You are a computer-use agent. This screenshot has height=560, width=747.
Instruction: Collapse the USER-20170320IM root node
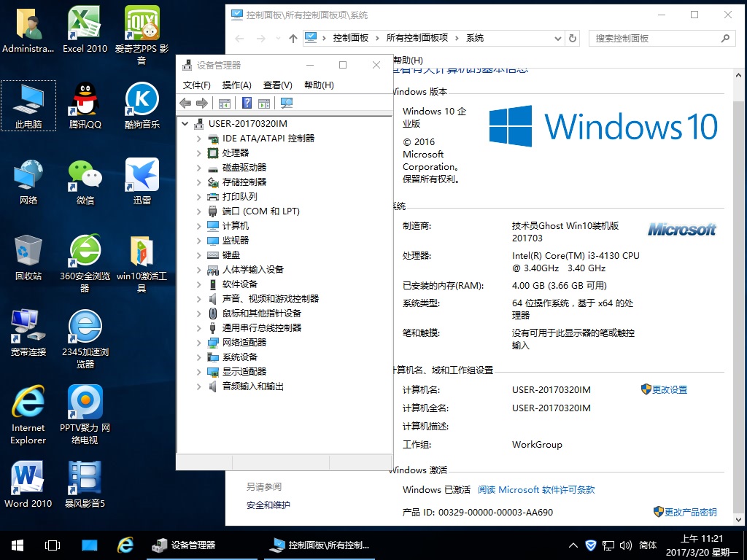point(185,124)
